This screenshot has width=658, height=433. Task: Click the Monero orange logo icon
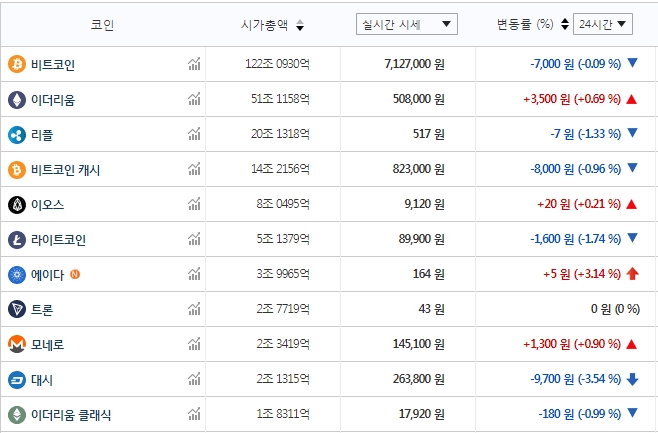pos(16,344)
